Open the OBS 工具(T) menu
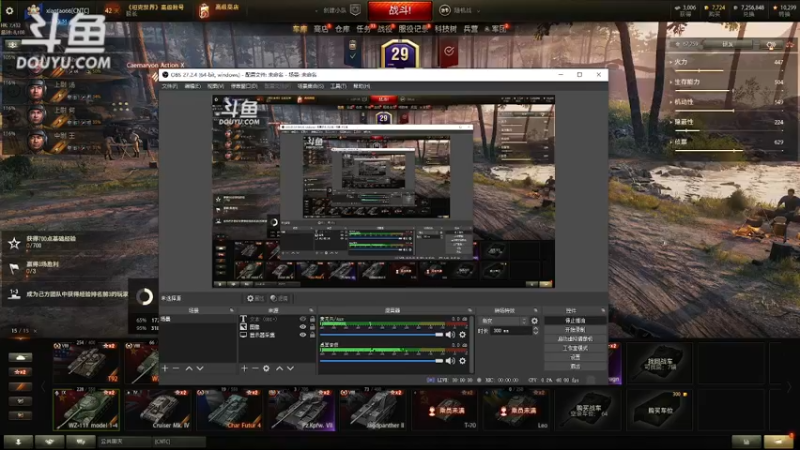The width and height of the screenshot is (800, 450). coord(338,86)
